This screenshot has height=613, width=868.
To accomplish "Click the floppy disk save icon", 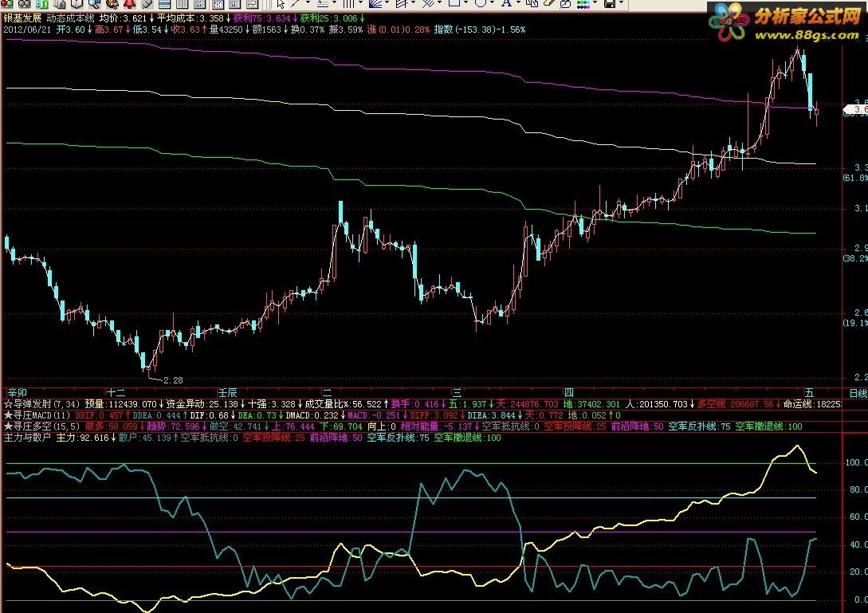I will pyautogui.click(x=610, y=3).
